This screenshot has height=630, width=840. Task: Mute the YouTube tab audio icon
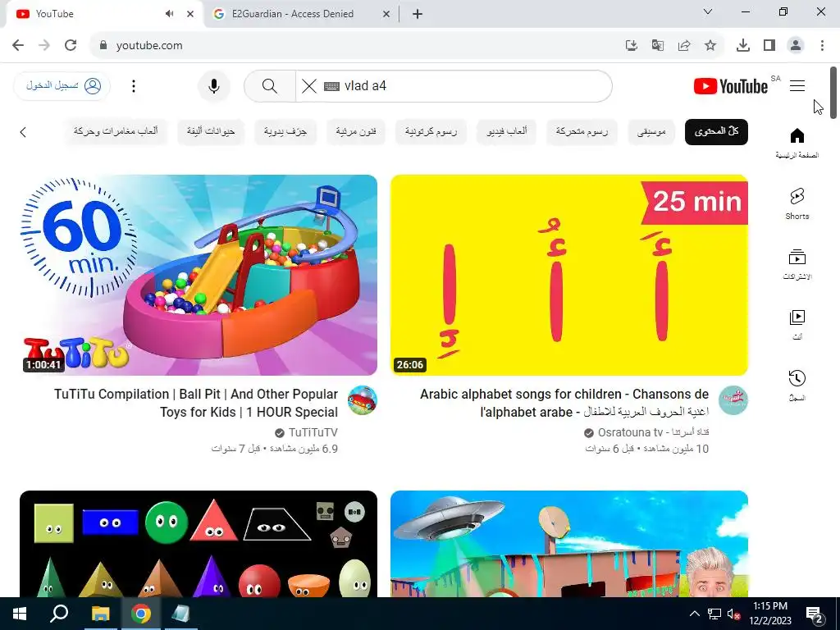coord(169,14)
